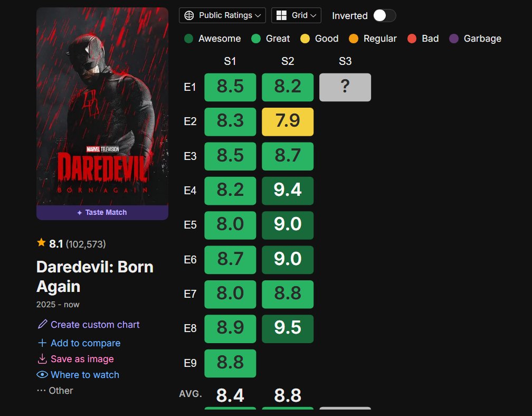
Task: Select the S3 season column header
Action: (345, 61)
